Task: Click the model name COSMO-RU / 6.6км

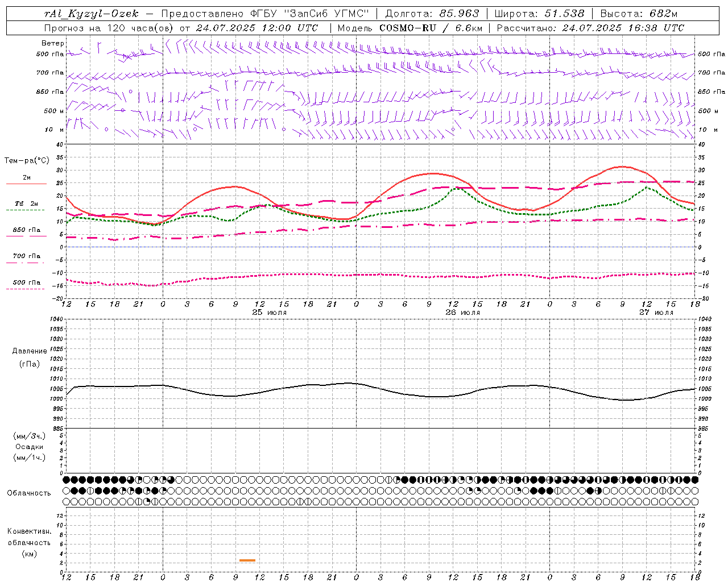Action: coord(431,28)
